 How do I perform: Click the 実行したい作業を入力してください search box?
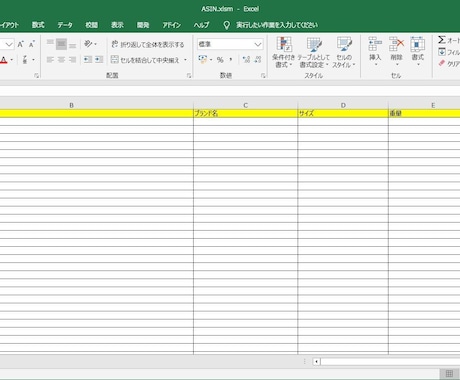tap(277, 25)
